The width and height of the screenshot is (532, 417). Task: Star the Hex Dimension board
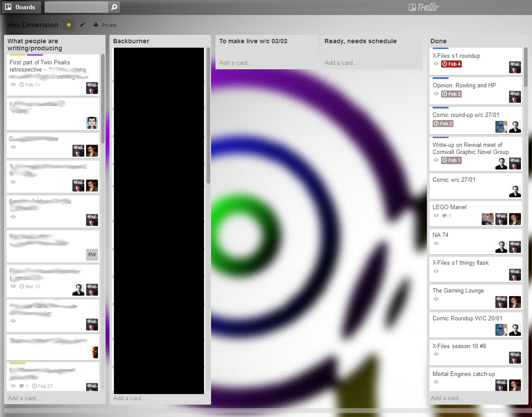pos(69,25)
